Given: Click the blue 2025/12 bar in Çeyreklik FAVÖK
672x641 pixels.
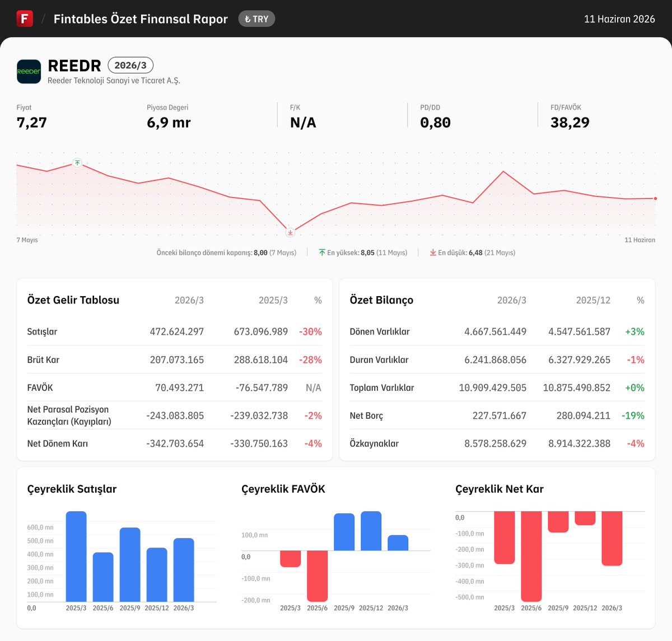Looking at the screenshot, I should pos(371,531).
